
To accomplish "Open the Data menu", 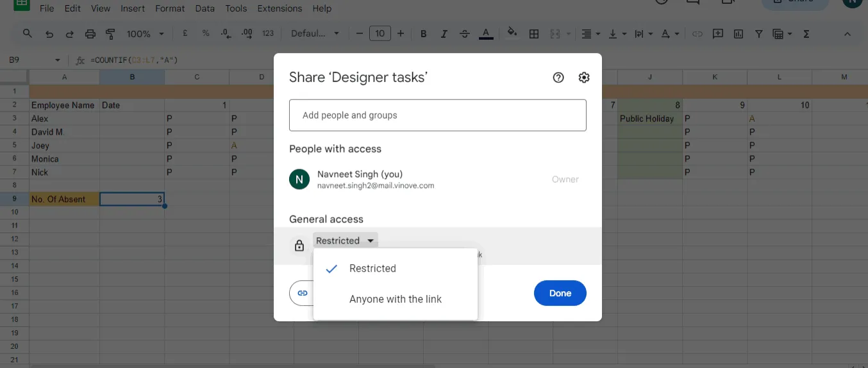I will click(x=205, y=8).
